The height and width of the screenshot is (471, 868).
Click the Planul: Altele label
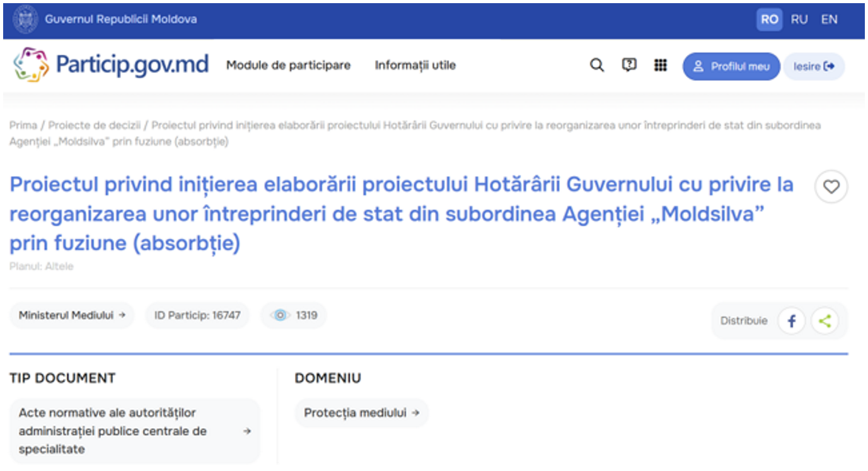pyautogui.click(x=42, y=267)
